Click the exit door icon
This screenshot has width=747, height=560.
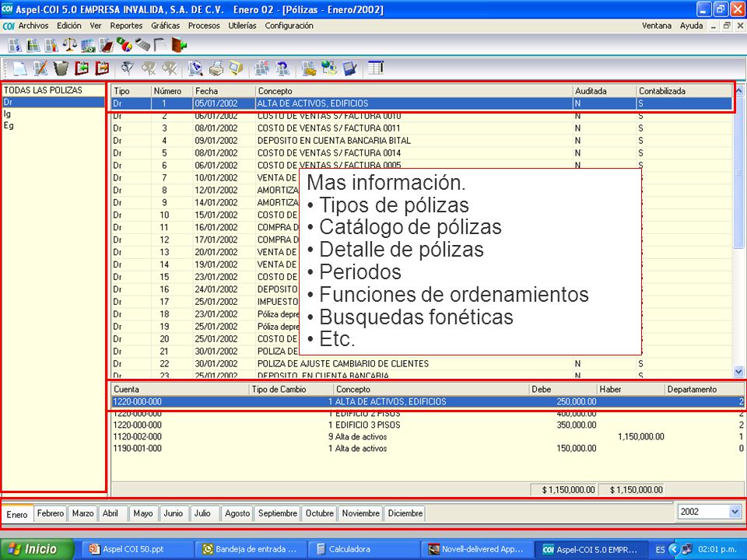click(179, 45)
